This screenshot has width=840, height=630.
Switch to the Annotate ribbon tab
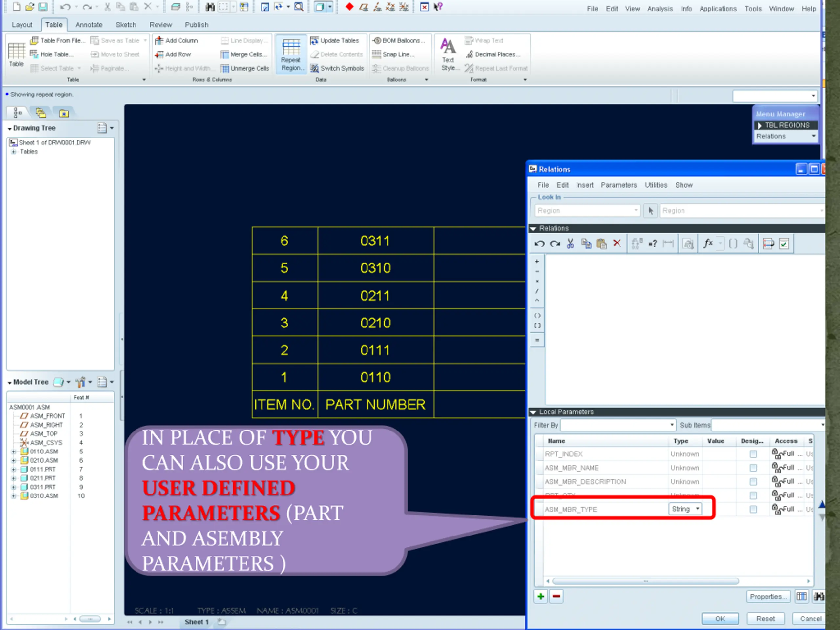tap(89, 25)
